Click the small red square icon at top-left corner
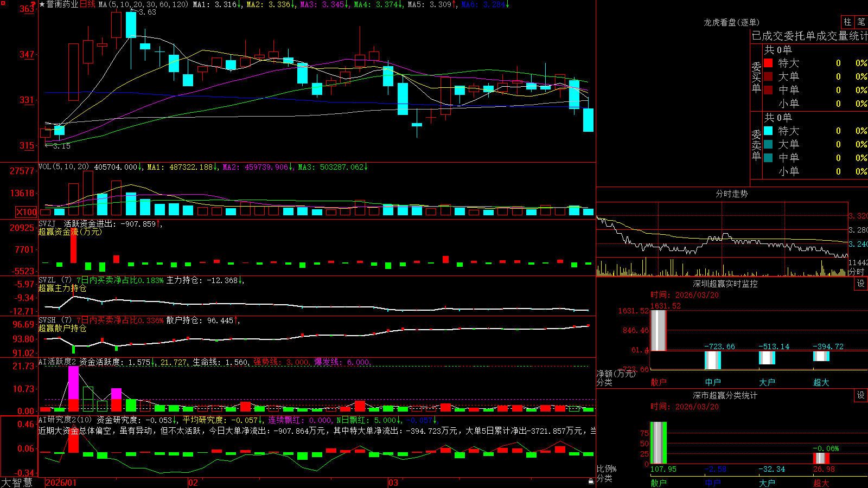Image resolution: width=868 pixels, height=488 pixels. coord(3,3)
